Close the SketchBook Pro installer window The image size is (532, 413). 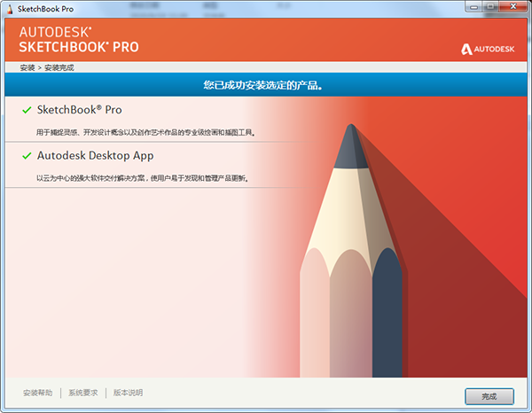[x=513, y=6]
